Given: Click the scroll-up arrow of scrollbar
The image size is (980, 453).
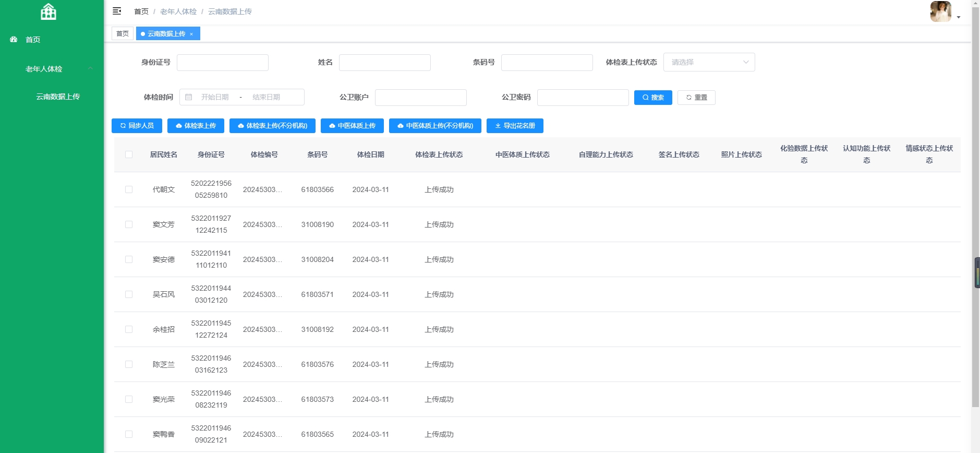Looking at the screenshot, I should pos(975,3).
